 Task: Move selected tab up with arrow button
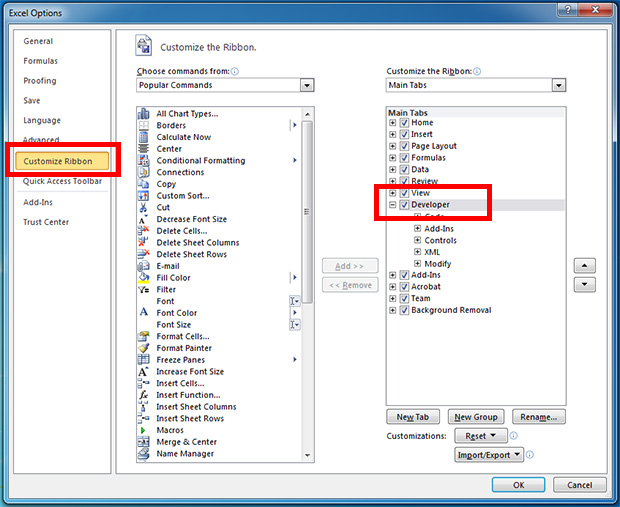(584, 266)
